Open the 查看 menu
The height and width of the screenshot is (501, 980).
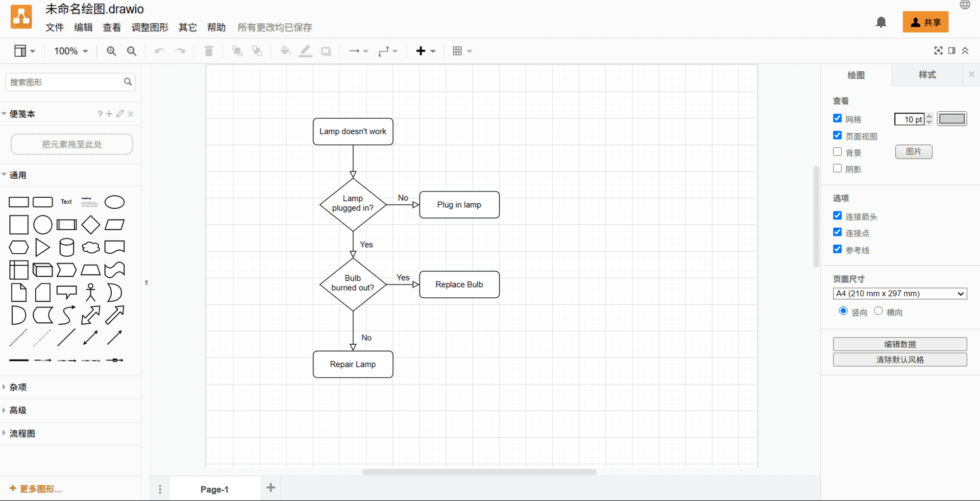pyautogui.click(x=112, y=27)
